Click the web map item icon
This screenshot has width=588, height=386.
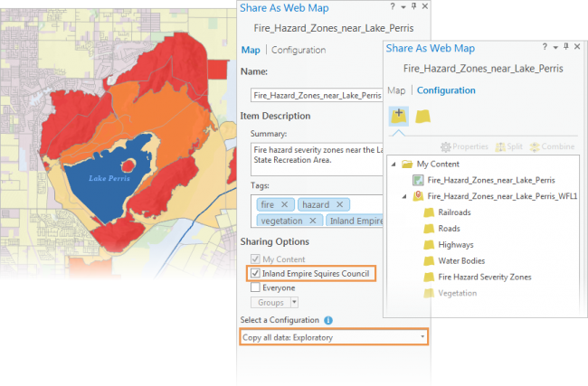coord(418,180)
